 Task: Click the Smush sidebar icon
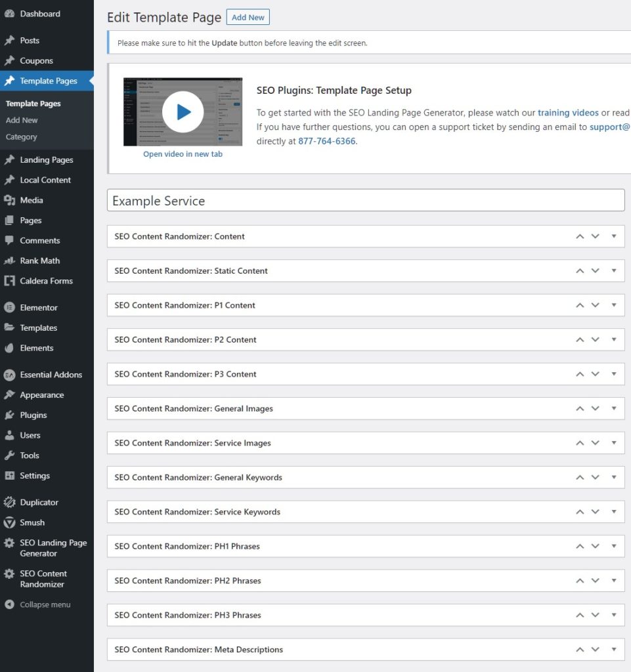pyautogui.click(x=9, y=522)
